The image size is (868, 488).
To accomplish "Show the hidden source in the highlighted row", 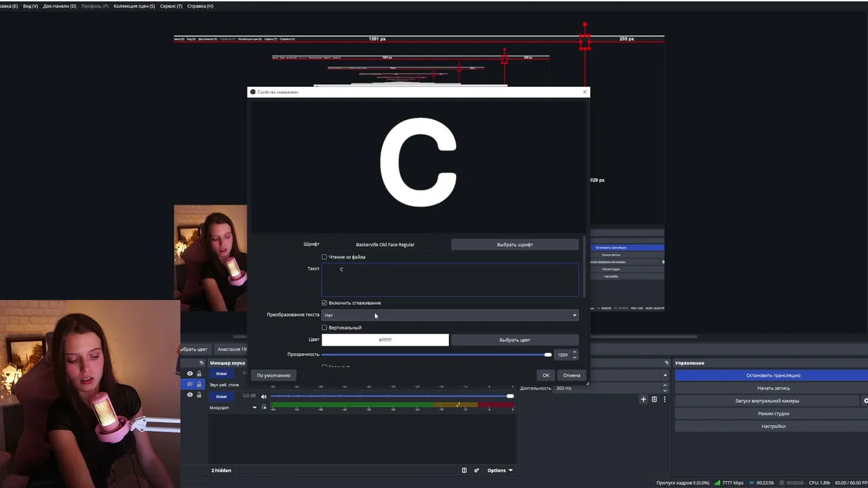I will point(190,384).
